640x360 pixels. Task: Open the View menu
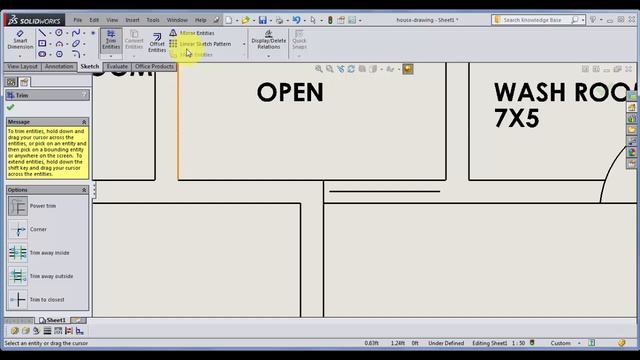[x=112, y=20]
